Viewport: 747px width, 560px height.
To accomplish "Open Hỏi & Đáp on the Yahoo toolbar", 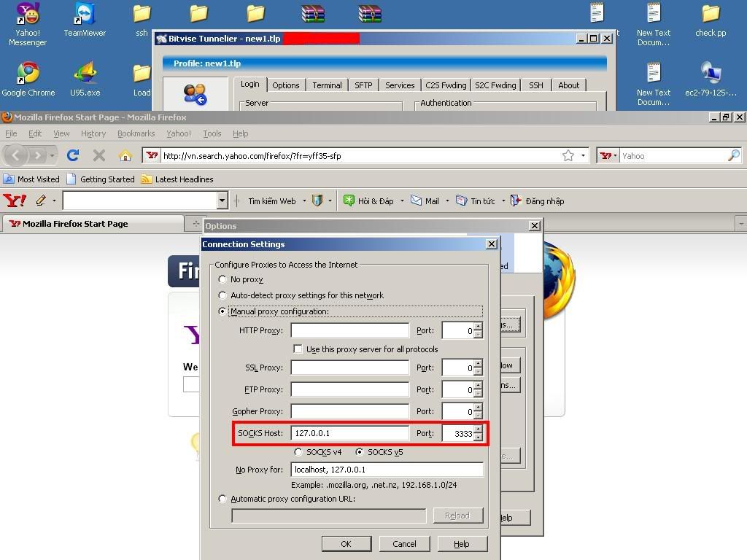I will [369, 201].
